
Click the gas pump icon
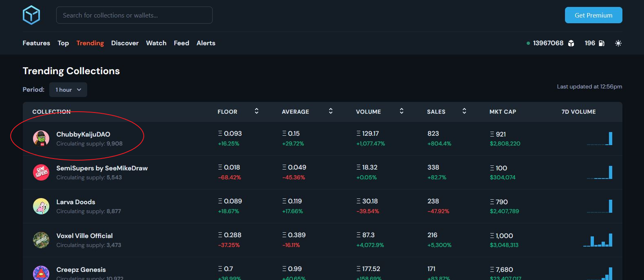602,43
